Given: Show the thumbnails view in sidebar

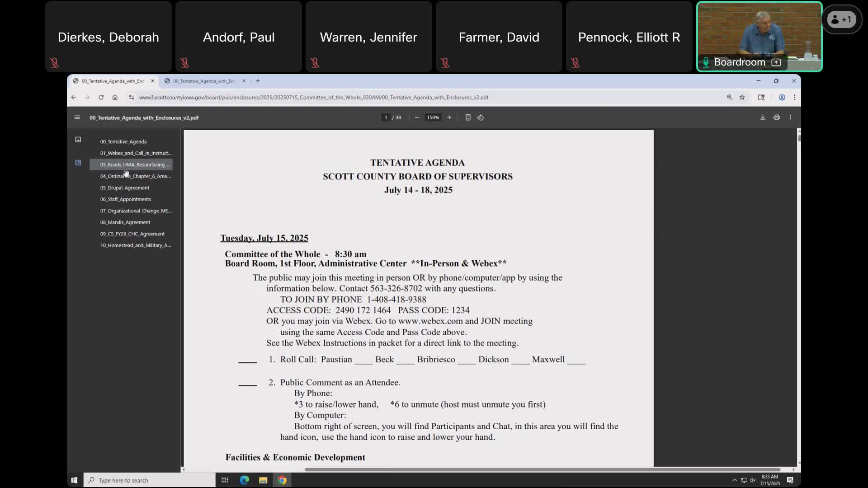Looking at the screenshot, I should pyautogui.click(x=78, y=140).
